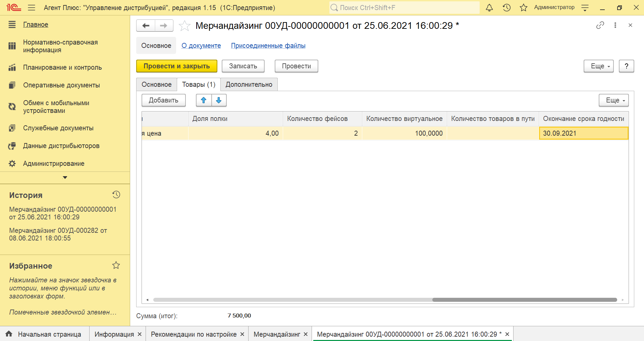Open history item Мерчандайзинг 00УД-000282
This screenshot has height=341, width=644.
coord(58,234)
